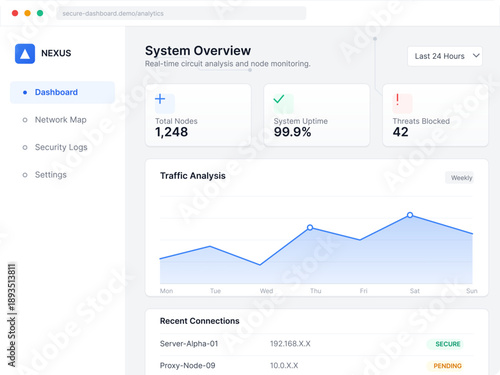This screenshot has width=500, height=375.
Task: Click the Thursday data point marker on chart
Action: click(310, 227)
